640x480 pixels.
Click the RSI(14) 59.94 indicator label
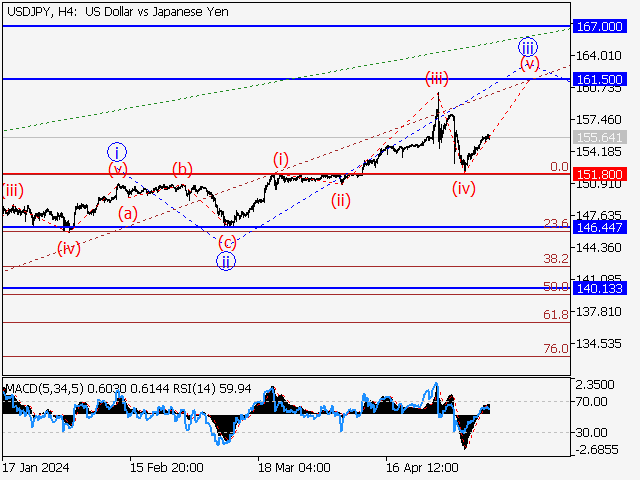click(212, 388)
